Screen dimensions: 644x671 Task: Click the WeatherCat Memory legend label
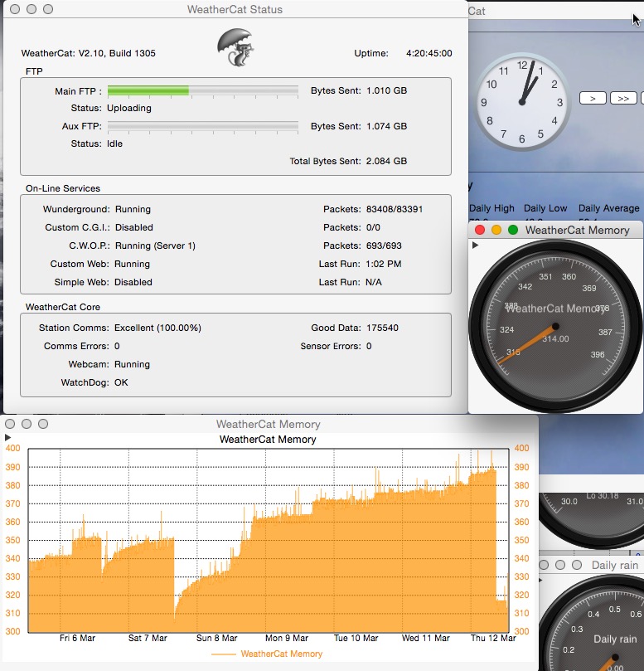coord(281,654)
